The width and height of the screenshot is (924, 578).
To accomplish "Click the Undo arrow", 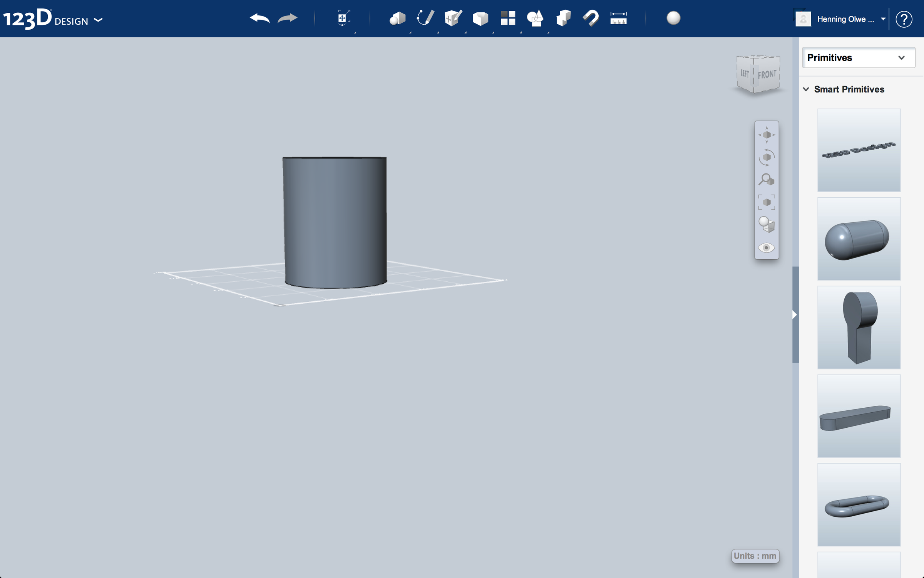I will [x=259, y=18].
